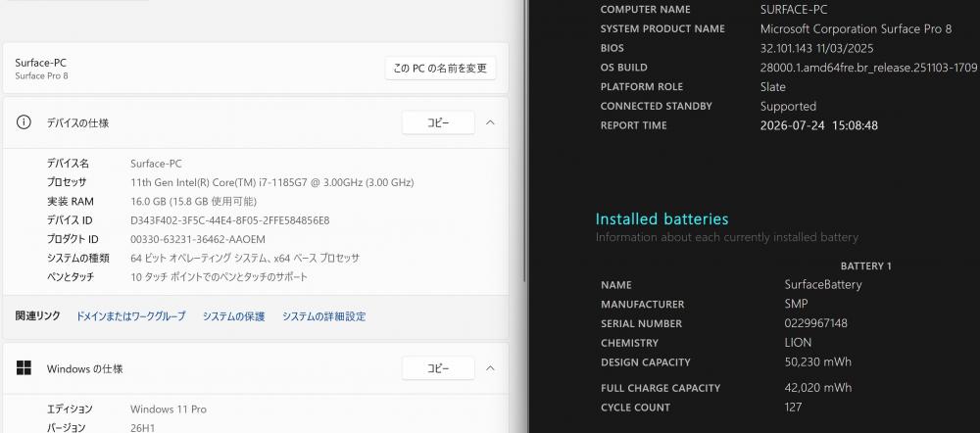Select the Surface-PC device name at top
The width and height of the screenshot is (980, 433).
[x=40, y=63]
